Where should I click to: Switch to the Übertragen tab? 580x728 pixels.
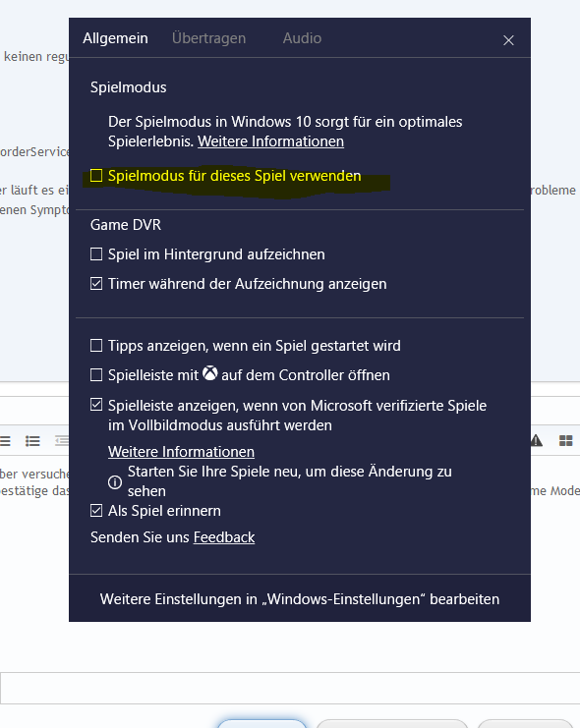pyautogui.click(x=208, y=38)
